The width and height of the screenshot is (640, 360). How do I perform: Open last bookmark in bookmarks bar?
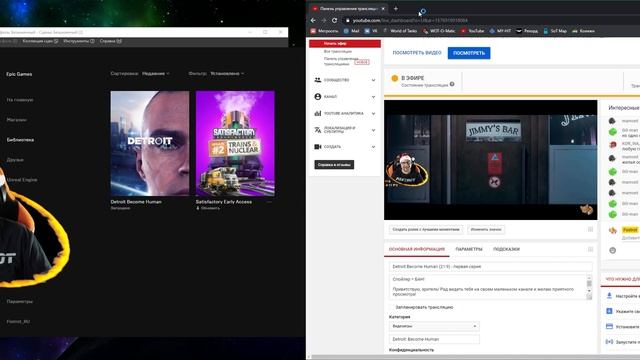(x=583, y=31)
